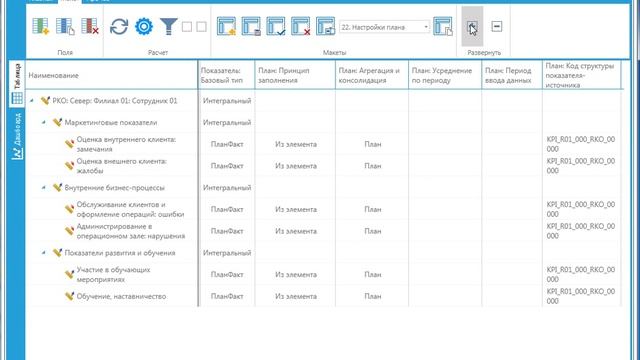Click the dashboard chart icon on the side tab
This screenshot has width=640, height=360.
pyautogui.click(x=17, y=153)
